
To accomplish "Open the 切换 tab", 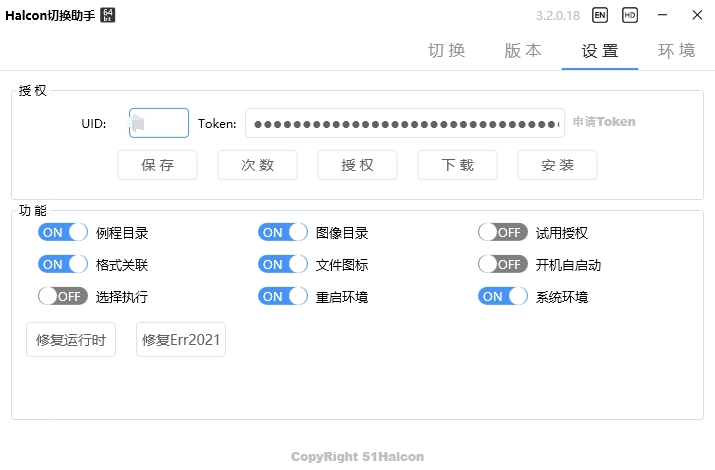I will [x=447, y=51].
